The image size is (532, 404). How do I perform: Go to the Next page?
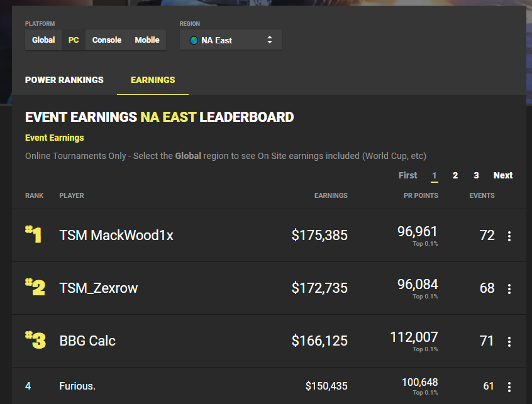pos(503,175)
